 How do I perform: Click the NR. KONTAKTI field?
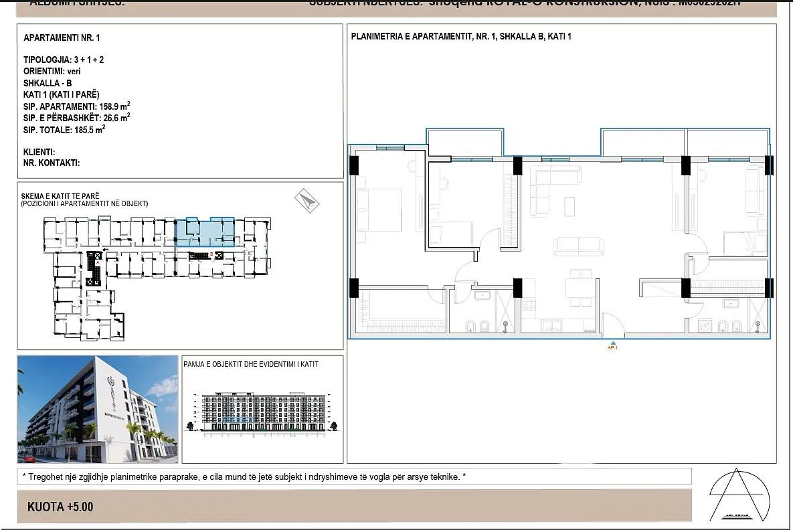pos(51,163)
